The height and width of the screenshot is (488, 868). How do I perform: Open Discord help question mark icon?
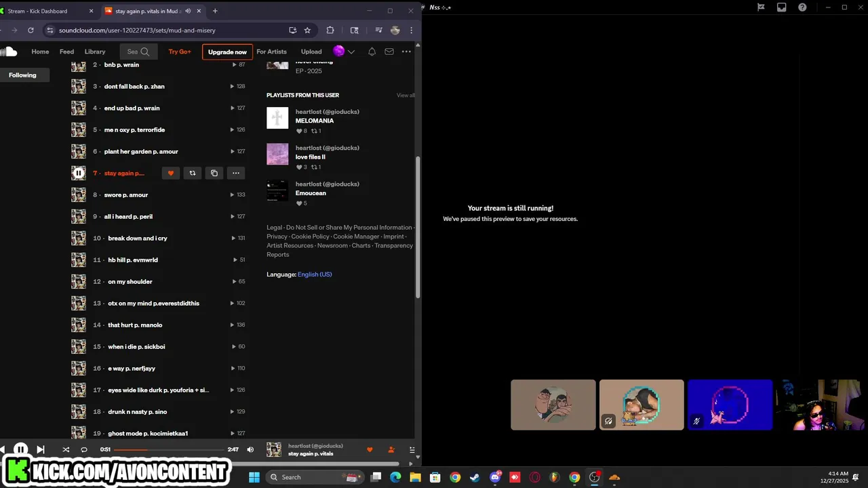803,7
